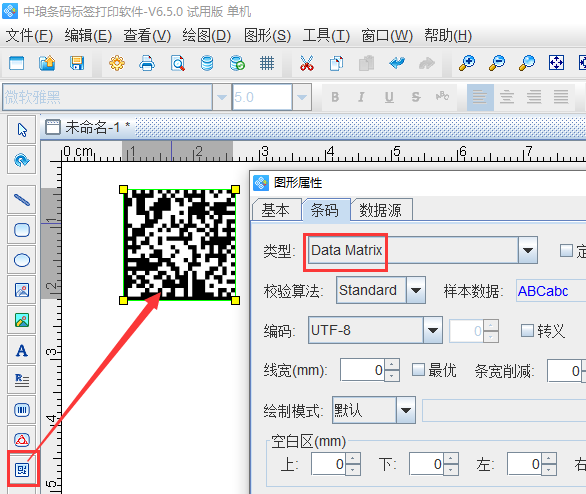Click the 线宽(mm) input field

[x=363, y=370]
